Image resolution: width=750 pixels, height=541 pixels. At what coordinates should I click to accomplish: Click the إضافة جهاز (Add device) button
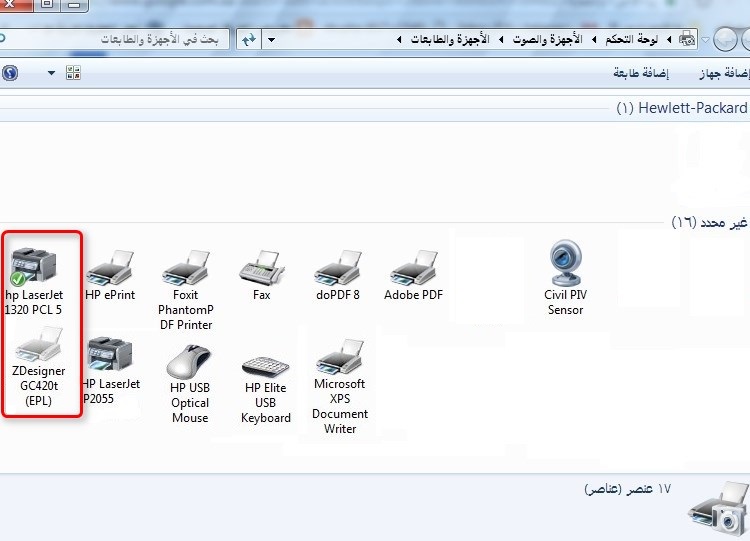[x=725, y=73]
